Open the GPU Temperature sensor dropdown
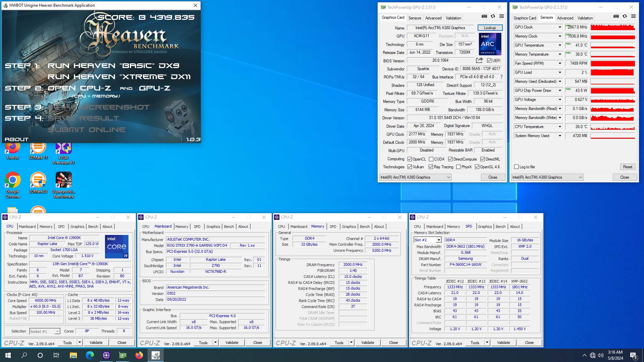The height and width of the screenshot is (362, 644). coord(559,45)
